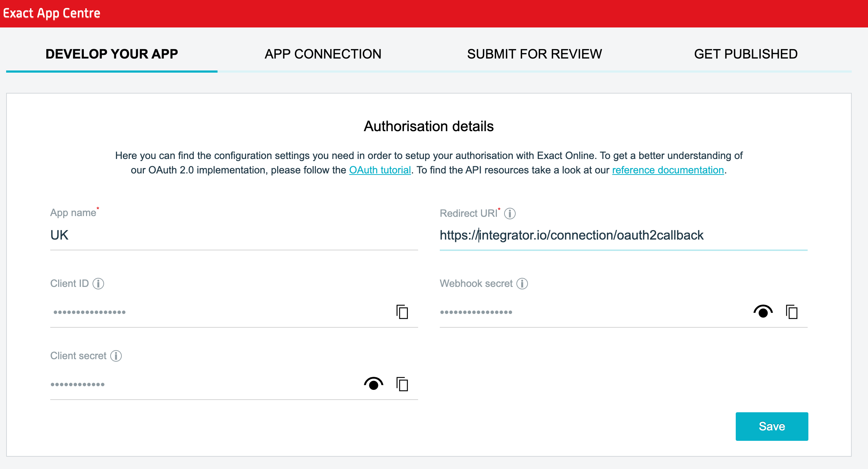Switch to Develop Your App tab
Image resolution: width=868 pixels, height=469 pixels.
(x=112, y=54)
